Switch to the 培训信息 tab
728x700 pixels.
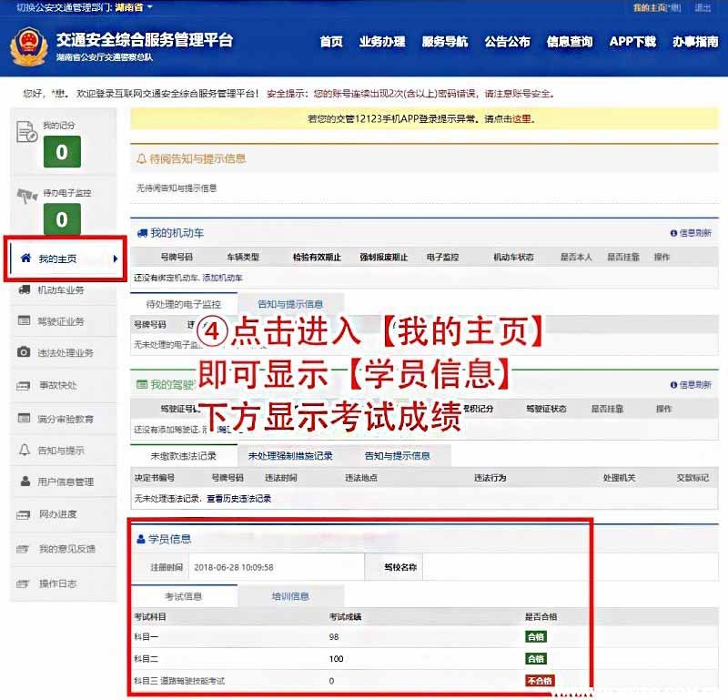pos(290,596)
